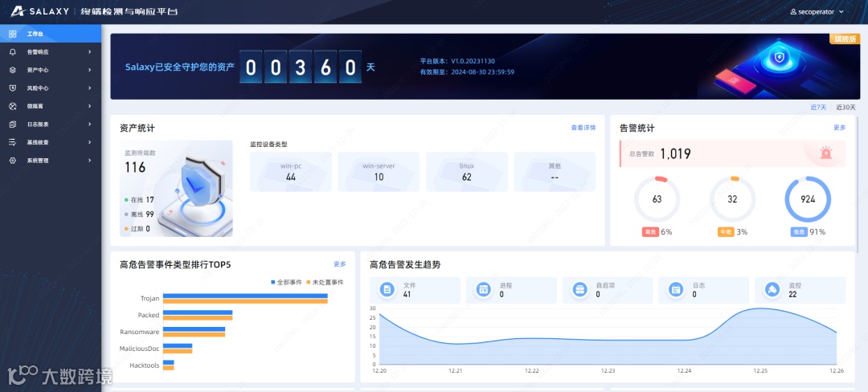
Task: Click the blue Trojan bar
Action: point(245,296)
